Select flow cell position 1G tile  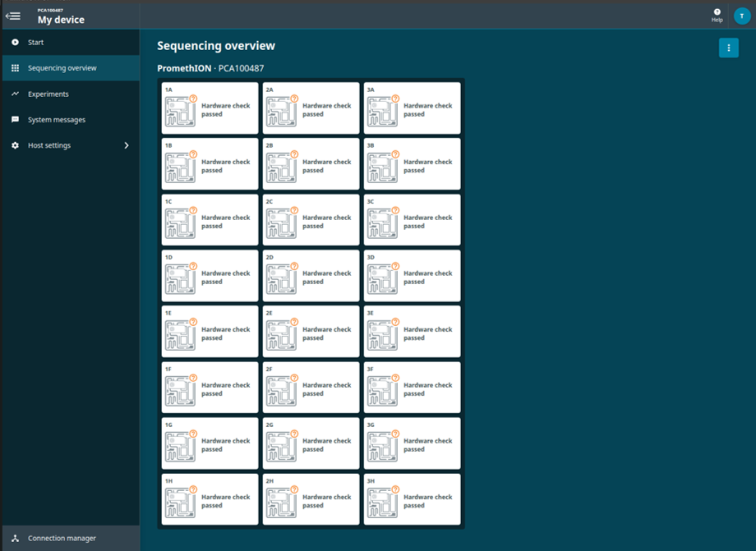(210, 443)
